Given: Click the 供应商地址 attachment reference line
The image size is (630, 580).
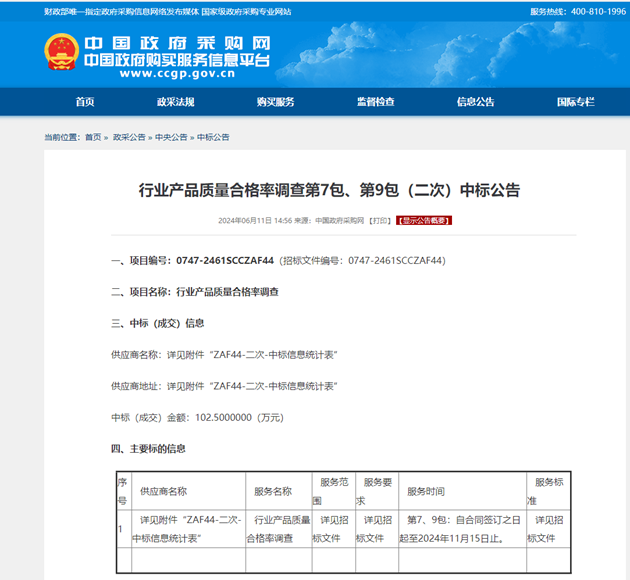Looking at the screenshot, I should coord(224,386).
